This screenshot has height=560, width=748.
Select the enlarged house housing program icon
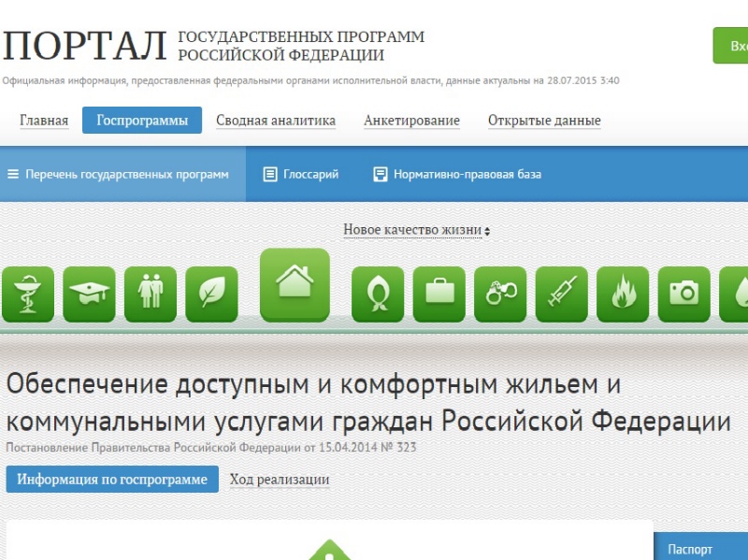click(295, 284)
